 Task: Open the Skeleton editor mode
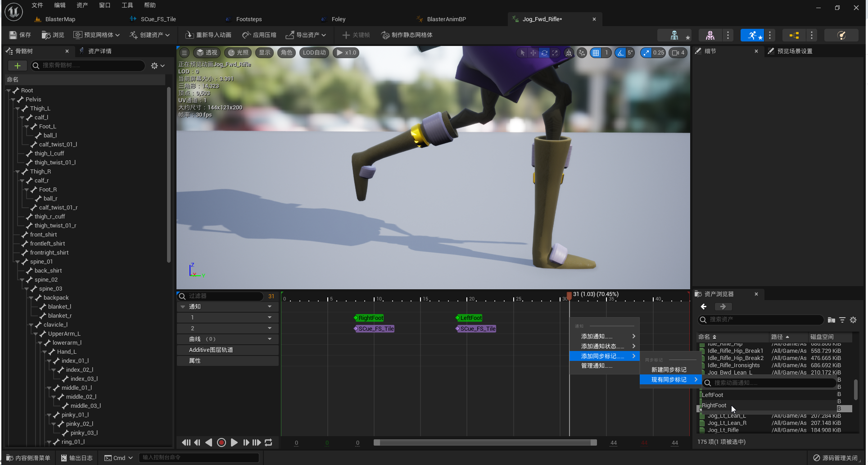click(674, 35)
